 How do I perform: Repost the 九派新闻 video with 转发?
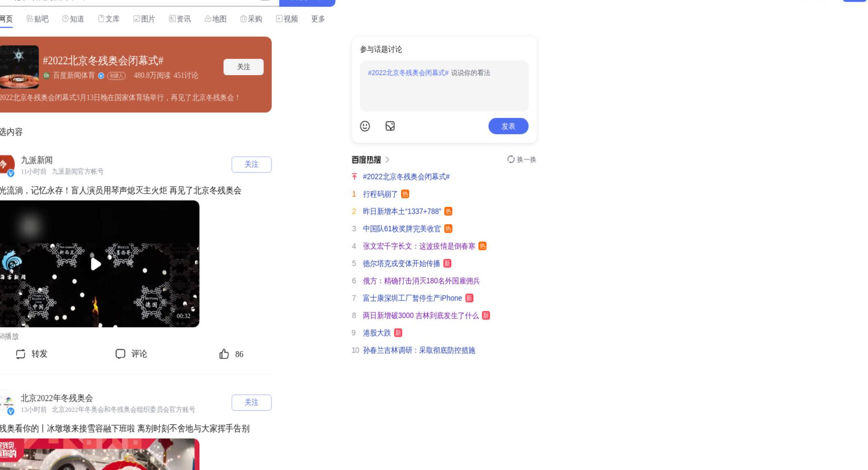32,354
